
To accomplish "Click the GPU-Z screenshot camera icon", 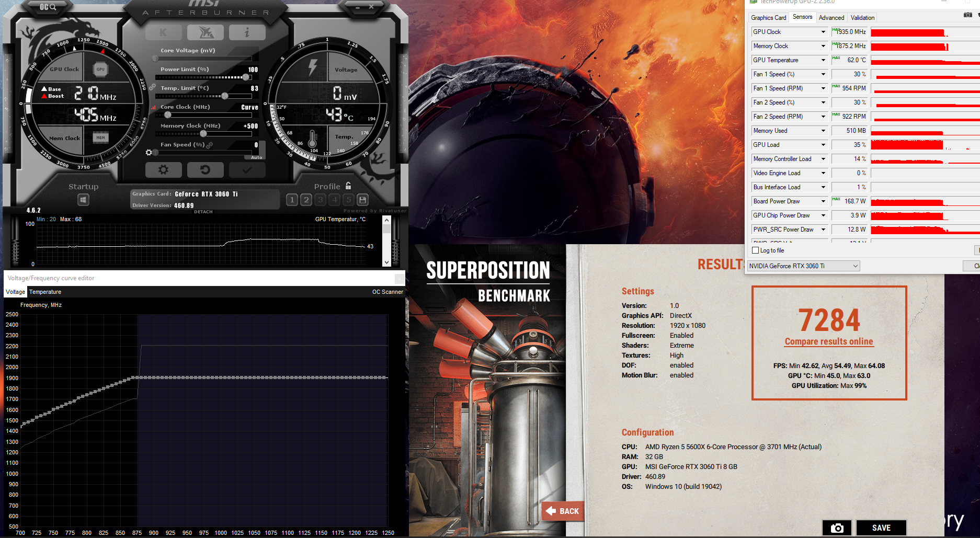I will point(968,15).
